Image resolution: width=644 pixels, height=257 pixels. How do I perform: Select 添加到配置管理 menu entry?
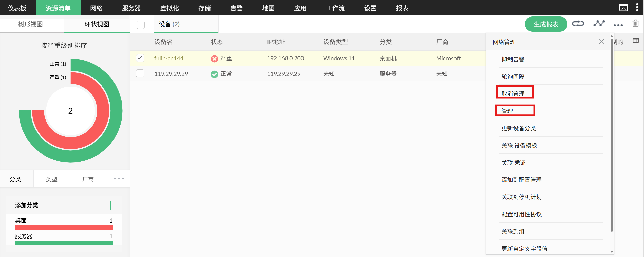[551, 180]
